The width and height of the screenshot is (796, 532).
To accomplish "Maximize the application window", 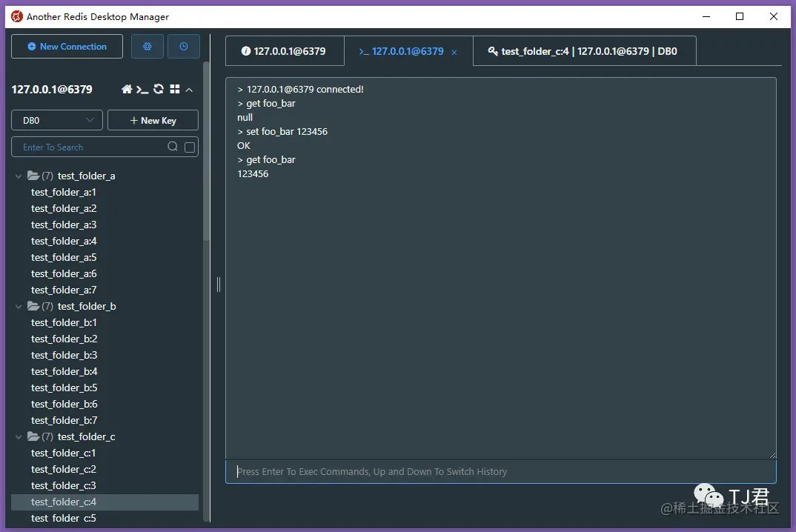I will 740,16.
